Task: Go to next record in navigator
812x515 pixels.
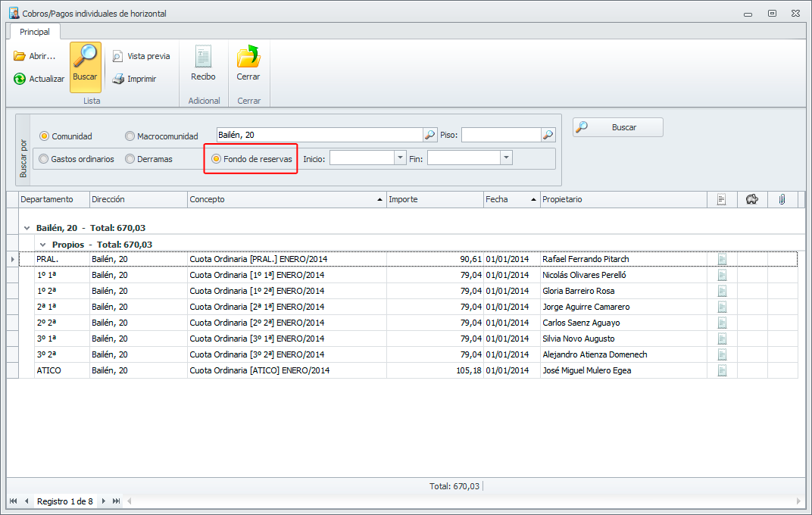Action: coord(104,501)
